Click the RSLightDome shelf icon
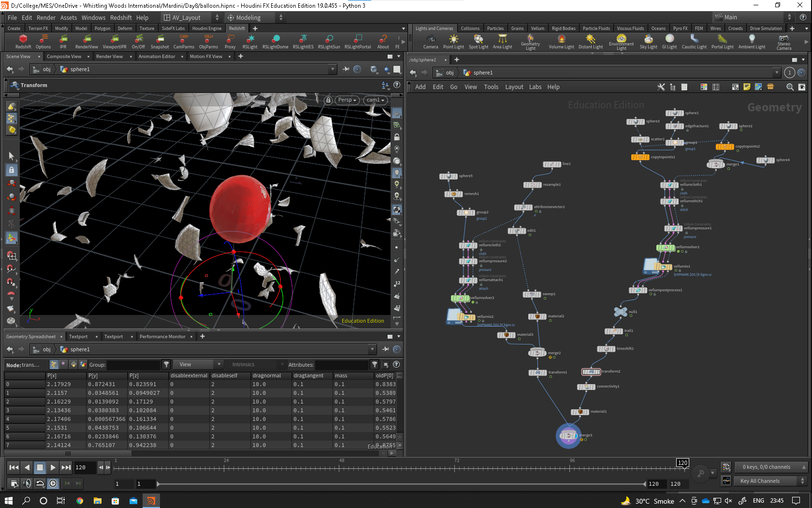The height and width of the screenshot is (508, 812). (275, 41)
